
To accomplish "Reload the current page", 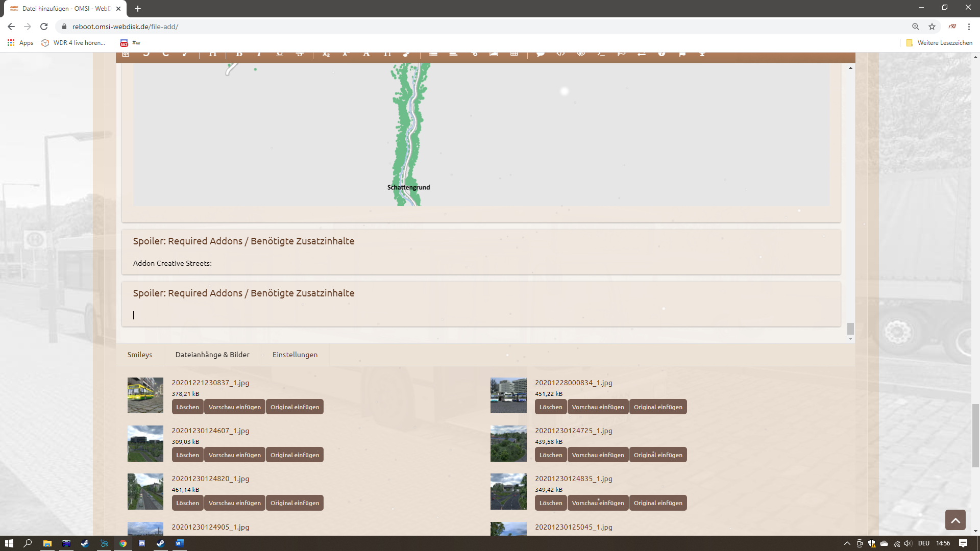I will [x=44, y=27].
